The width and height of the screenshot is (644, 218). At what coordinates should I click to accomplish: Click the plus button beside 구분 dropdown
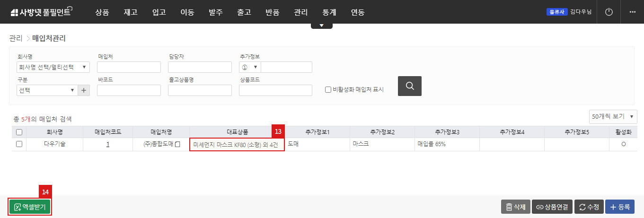click(84, 90)
